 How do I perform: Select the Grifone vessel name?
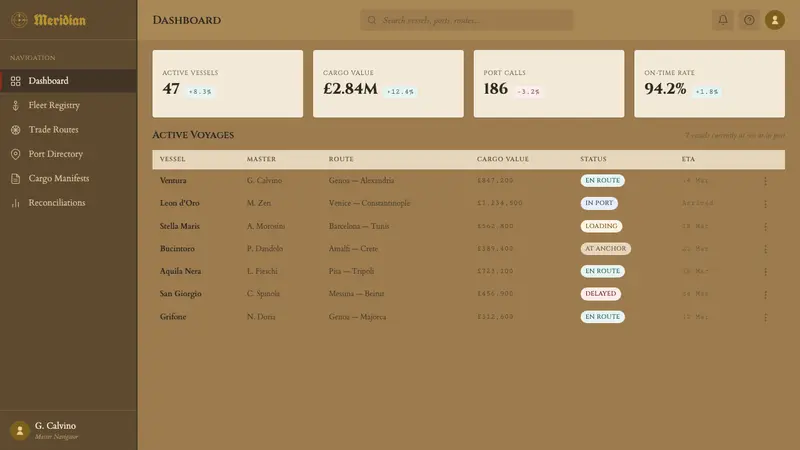pos(173,317)
